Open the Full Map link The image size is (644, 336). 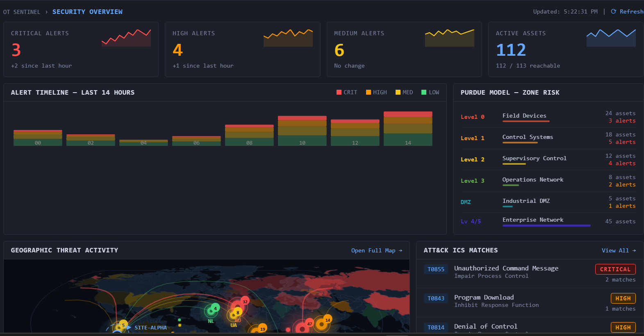click(377, 250)
